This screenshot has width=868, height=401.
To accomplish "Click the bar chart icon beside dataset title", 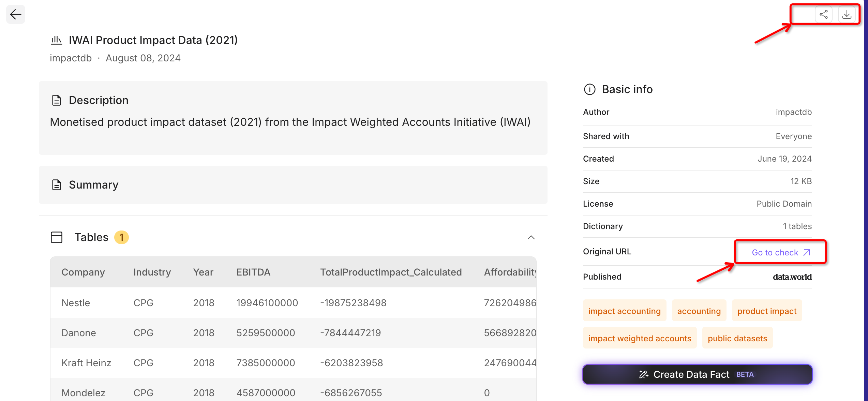I will (56, 40).
